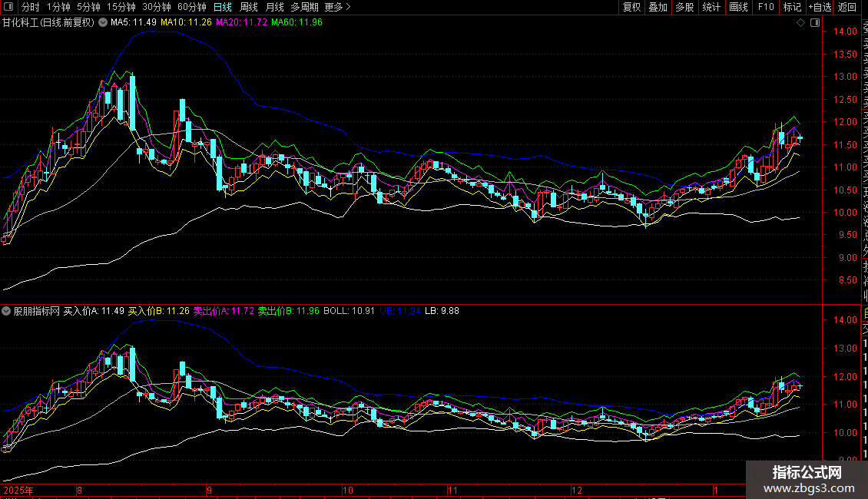
Task: Add stock via +自选 button
Action: tap(820, 7)
